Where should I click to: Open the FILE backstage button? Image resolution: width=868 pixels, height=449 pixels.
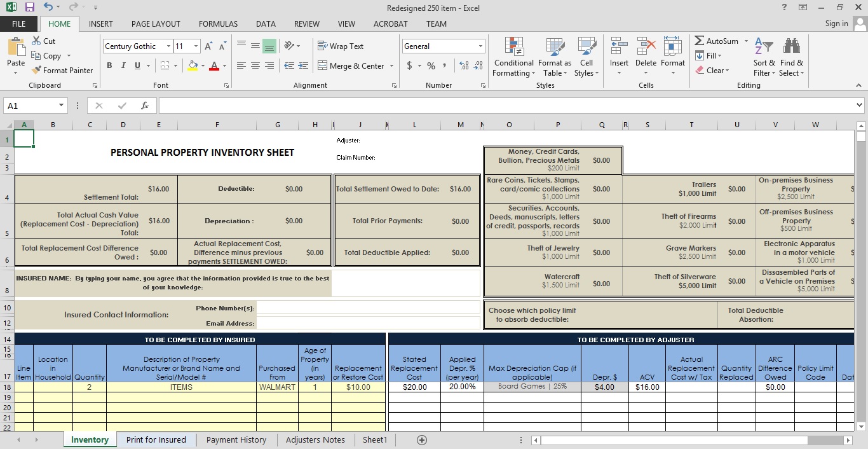[19, 24]
